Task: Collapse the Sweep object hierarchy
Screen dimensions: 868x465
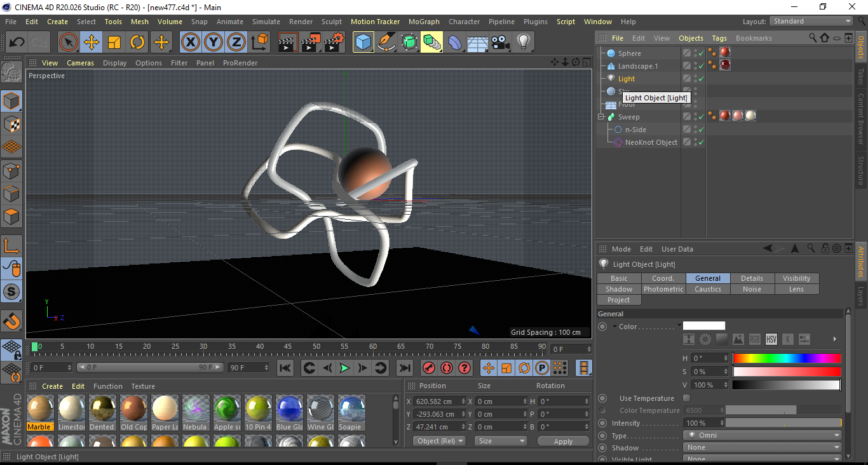Action: click(x=601, y=117)
